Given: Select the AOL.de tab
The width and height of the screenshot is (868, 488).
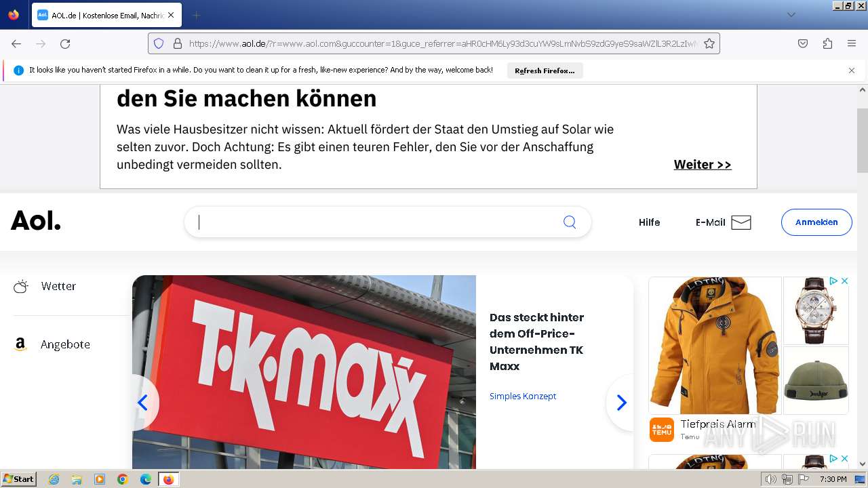Looking at the screenshot, I should click(x=106, y=15).
